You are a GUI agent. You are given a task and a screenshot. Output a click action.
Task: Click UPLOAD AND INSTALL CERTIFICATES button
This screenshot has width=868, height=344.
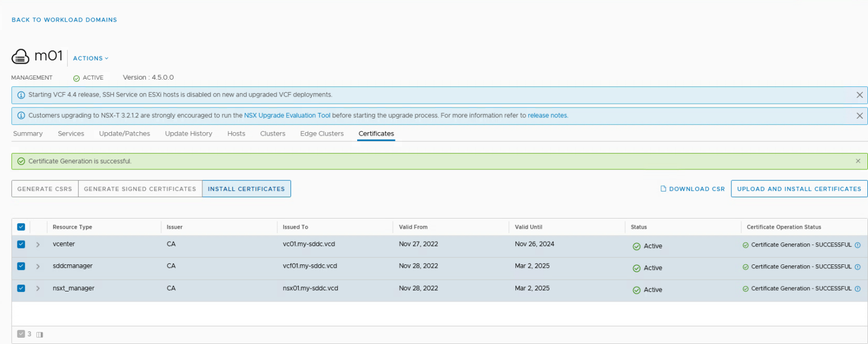(799, 189)
